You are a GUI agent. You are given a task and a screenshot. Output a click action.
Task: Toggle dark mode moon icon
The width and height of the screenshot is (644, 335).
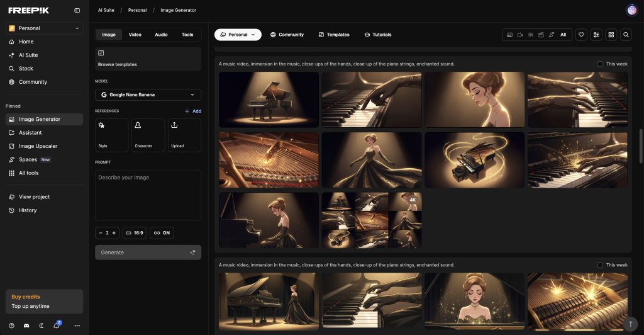tap(42, 326)
